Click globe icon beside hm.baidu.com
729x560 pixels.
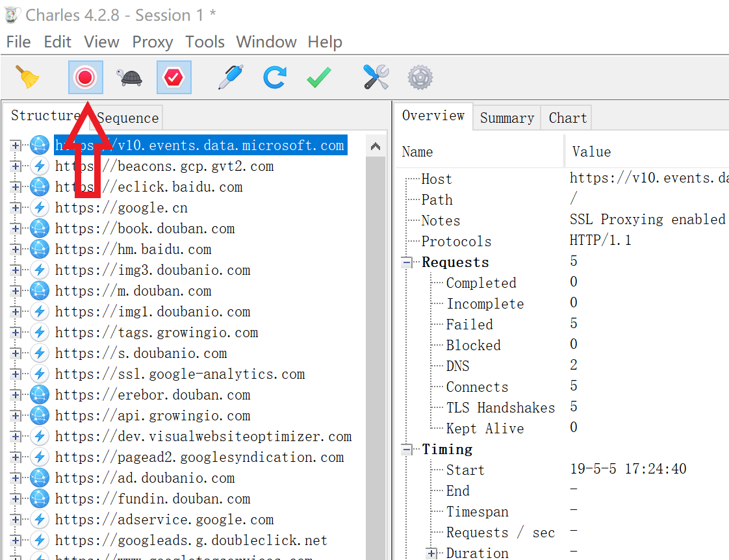[x=40, y=249]
